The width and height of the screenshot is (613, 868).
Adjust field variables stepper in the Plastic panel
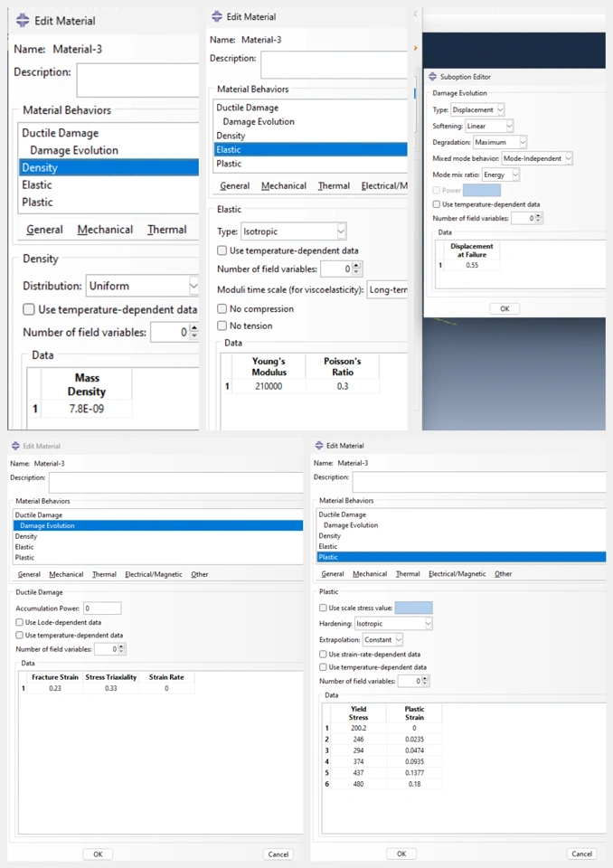coord(425,681)
